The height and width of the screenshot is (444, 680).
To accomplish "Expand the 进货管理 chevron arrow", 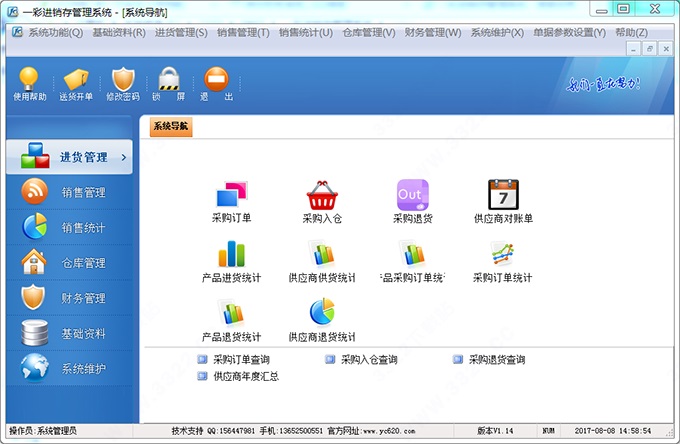I will click(x=124, y=157).
